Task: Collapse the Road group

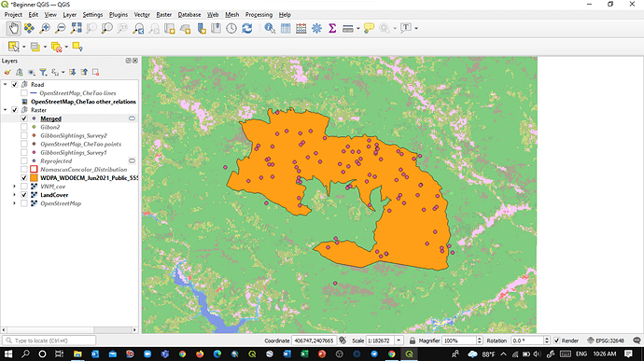Action: 6,85
